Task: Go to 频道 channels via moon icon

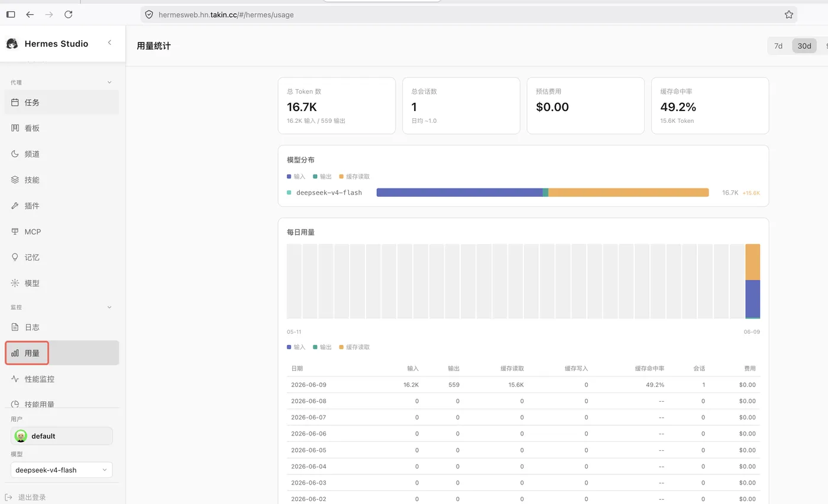Action: [x=15, y=154]
